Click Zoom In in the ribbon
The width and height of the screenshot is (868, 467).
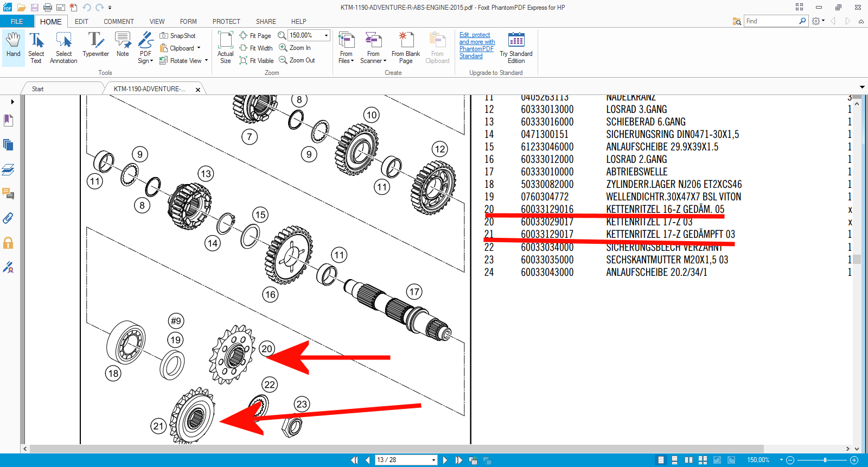point(295,48)
